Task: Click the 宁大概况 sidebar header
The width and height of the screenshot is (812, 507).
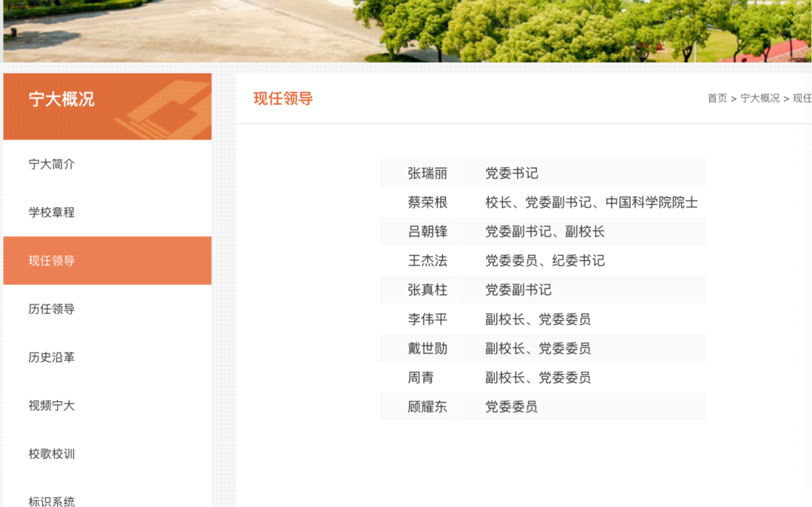Action: [x=62, y=99]
